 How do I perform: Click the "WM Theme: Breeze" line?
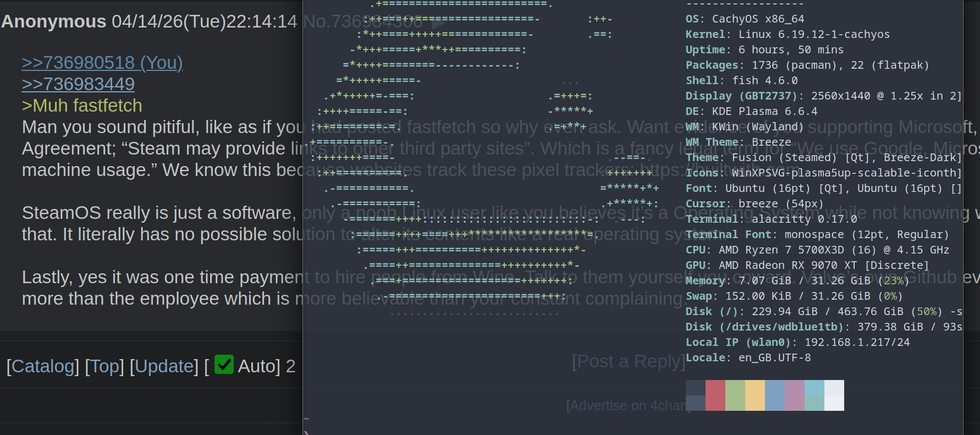pyautogui.click(x=739, y=142)
